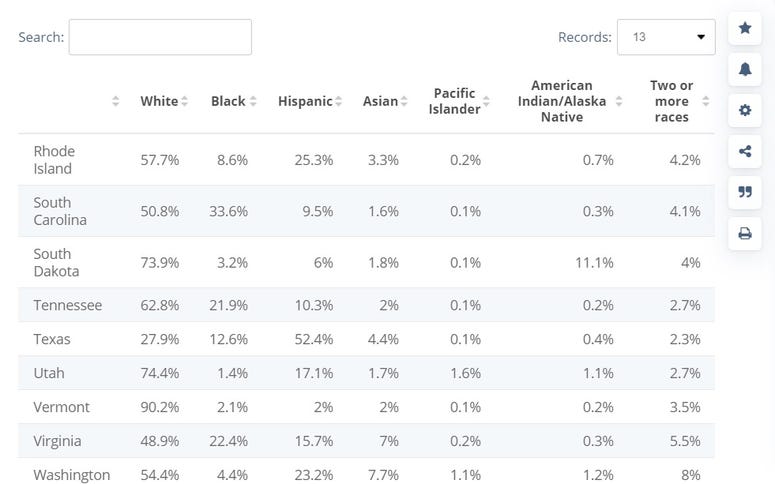Click the Vermont row label
Screen dimensions: 775x484
click(x=61, y=407)
